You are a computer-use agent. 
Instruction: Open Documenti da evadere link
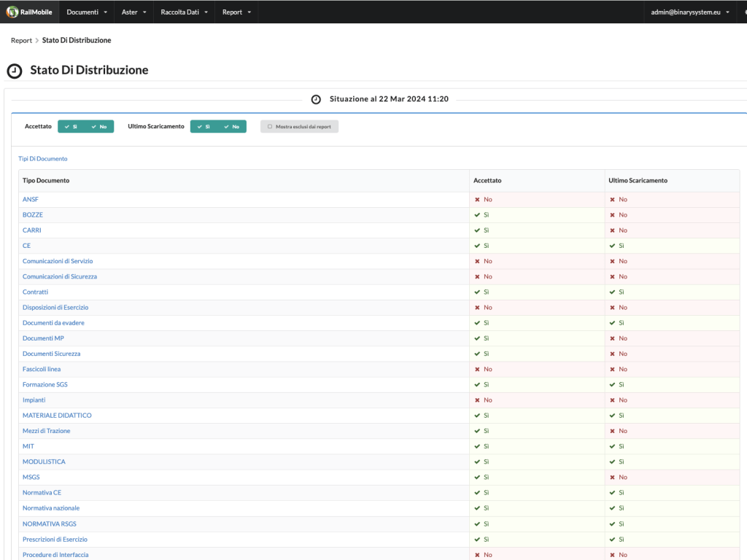[x=53, y=323]
